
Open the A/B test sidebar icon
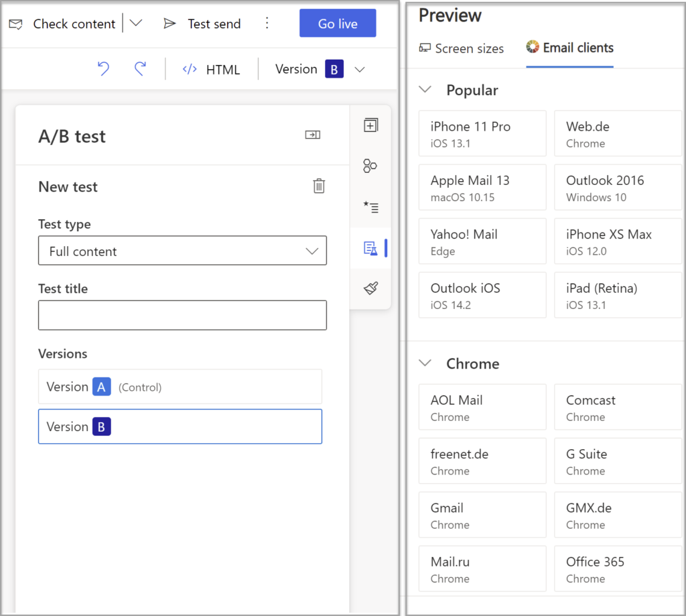(x=370, y=248)
